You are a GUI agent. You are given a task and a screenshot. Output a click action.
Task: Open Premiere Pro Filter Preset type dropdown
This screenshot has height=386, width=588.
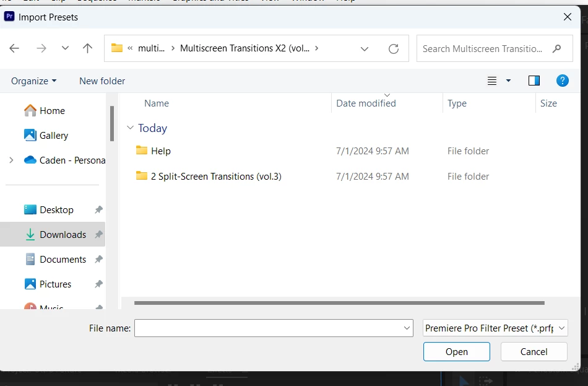pyautogui.click(x=495, y=328)
